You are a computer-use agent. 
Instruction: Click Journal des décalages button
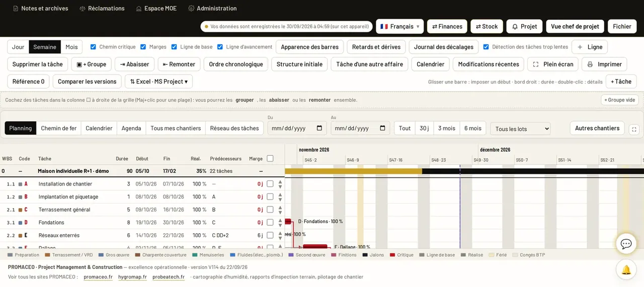[x=444, y=47]
